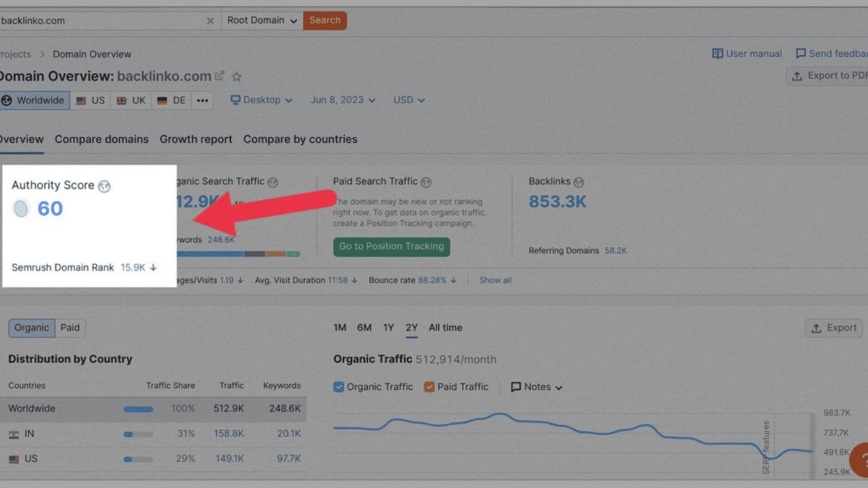Viewport: 868px width, 488px height.
Task: Select the 2Y time range
Action: pos(412,328)
